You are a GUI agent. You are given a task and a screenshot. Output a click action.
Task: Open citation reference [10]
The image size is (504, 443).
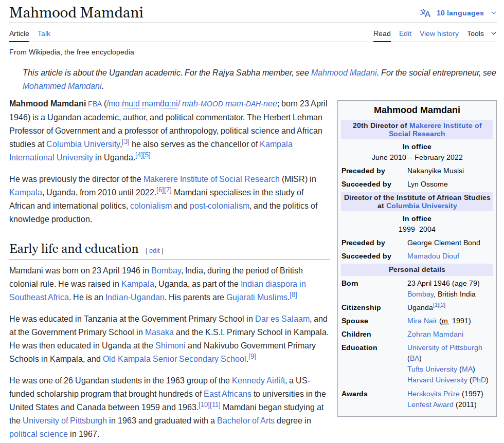tap(204, 405)
